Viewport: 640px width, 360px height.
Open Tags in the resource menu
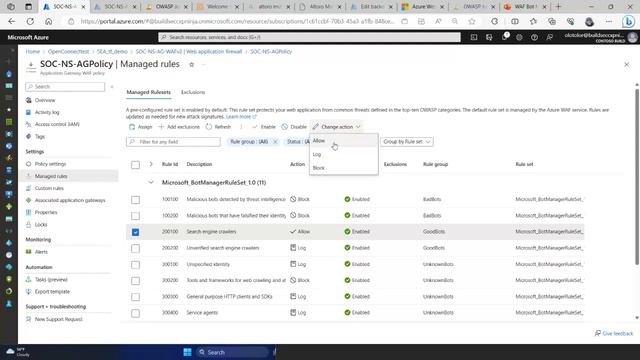pyautogui.click(x=40, y=136)
